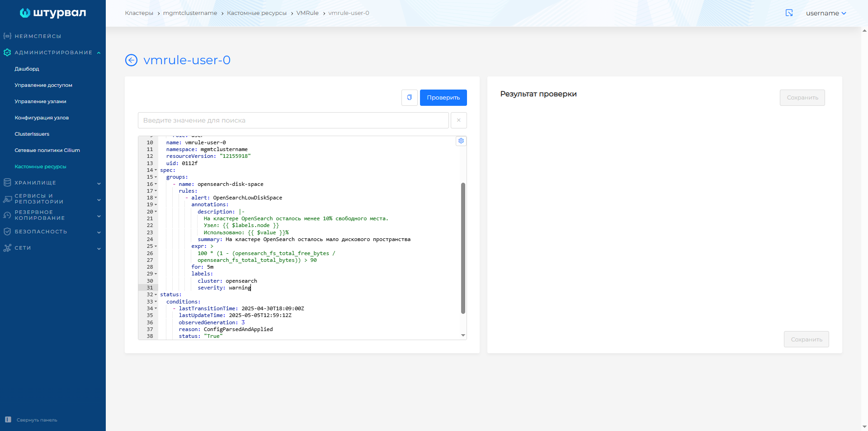
Task: Click the upper Сохранить button
Action: tap(802, 98)
